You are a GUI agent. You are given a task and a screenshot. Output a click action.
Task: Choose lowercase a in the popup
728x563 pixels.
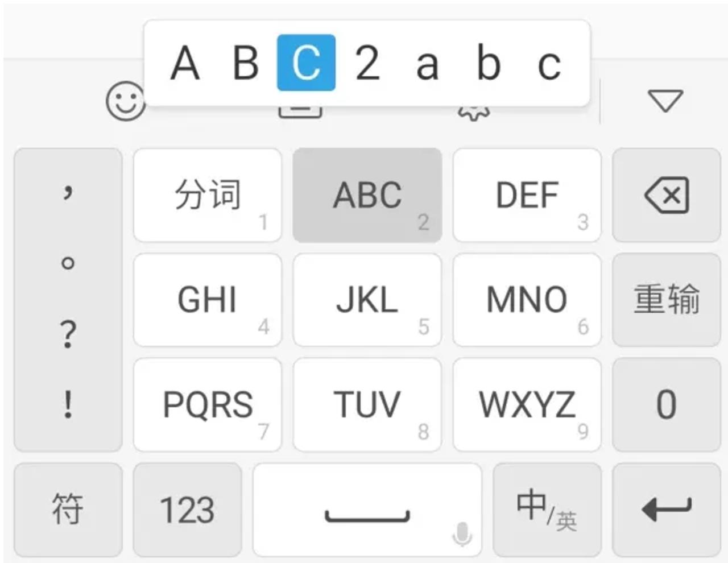(x=428, y=64)
